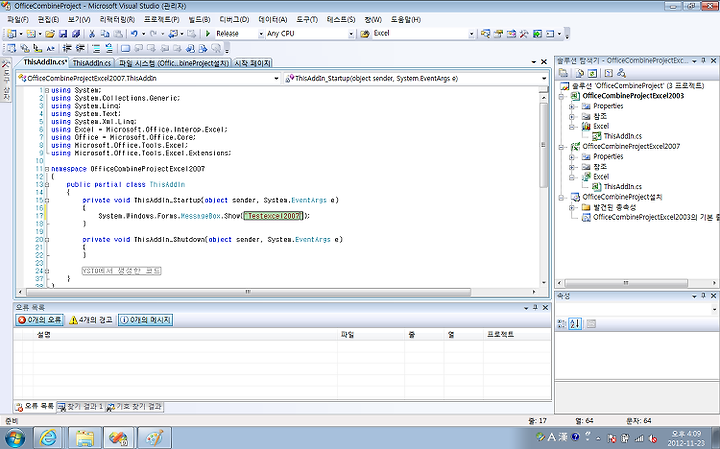Viewport: 720px width, 449px height.
Task: Open the Toolbox via hammer-wrench icon
Action: click(524, 34)
